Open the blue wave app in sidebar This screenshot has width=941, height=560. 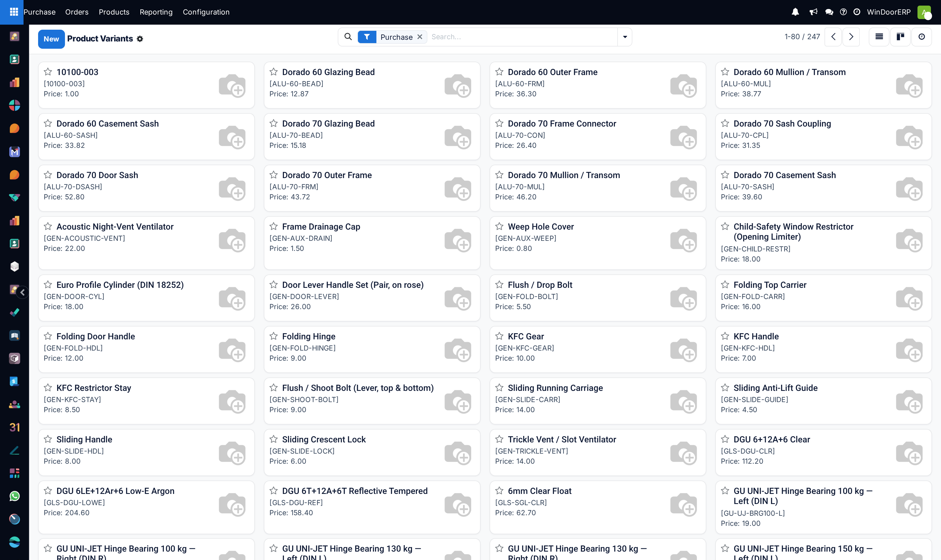pos(14,542)
